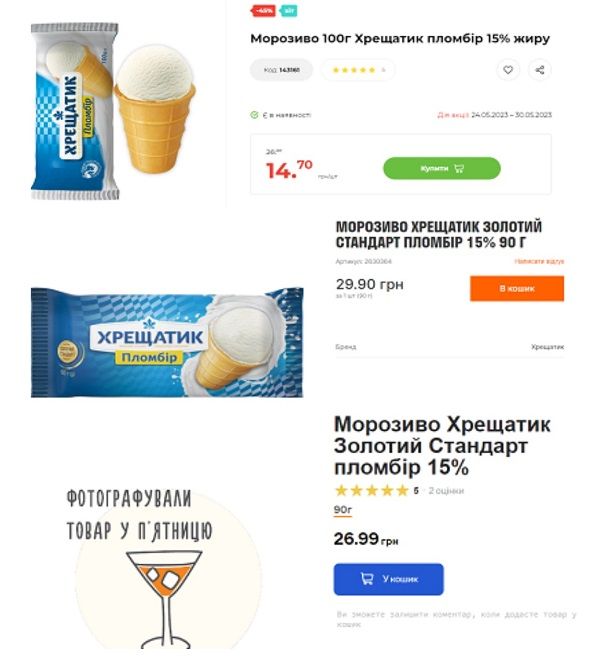The width and height of the screenshot is (600, 660).
Task: Click the cart icon in blue button
Action: 367,579
